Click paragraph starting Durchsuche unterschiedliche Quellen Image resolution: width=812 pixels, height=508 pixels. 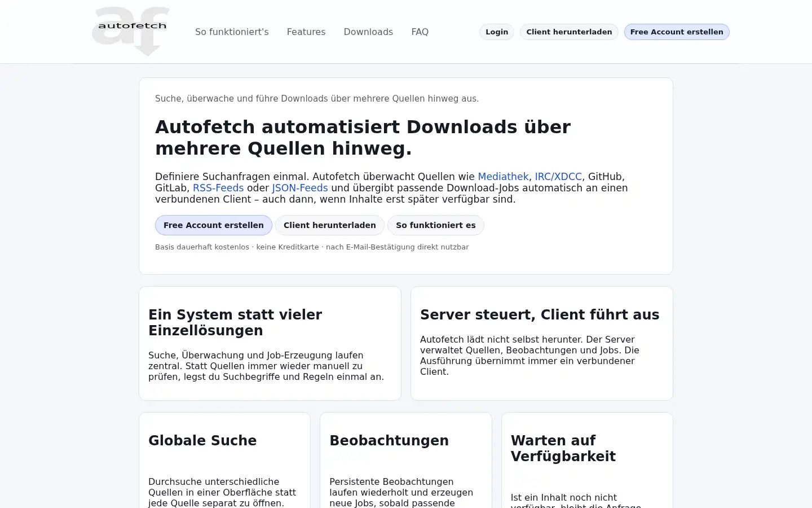pyautogui.click(x=222, y=492)
